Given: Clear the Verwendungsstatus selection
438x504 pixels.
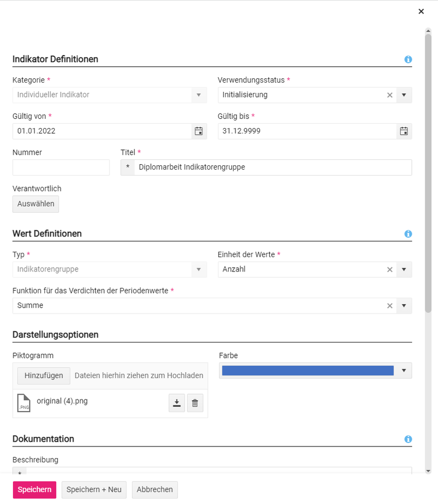Looking at the screenshot, I should (390, 95).
